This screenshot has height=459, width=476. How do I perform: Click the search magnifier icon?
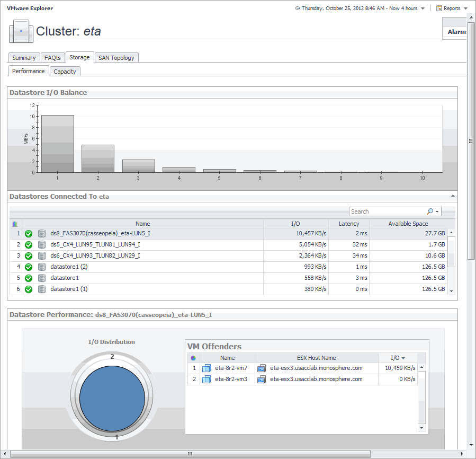point(430,211)
